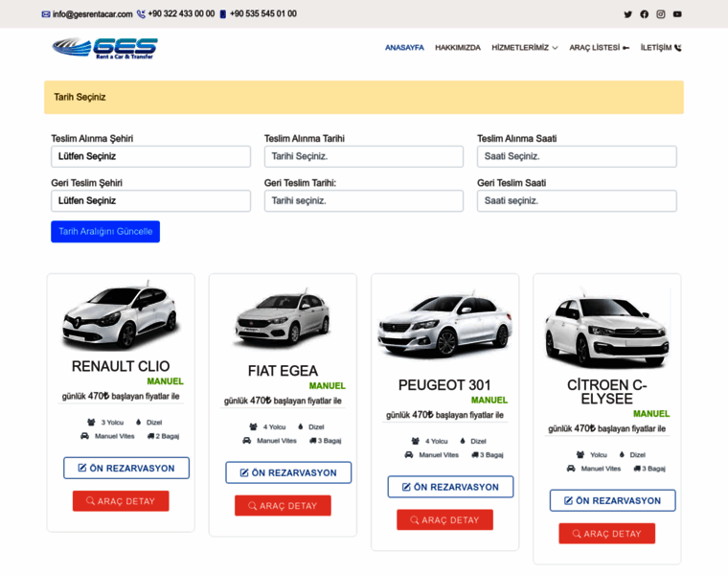Viewport: 728px width, 575px height.
Task: Click fuel drop icon on Citroen C-Elysee card
Action: (x=622, y=454)
